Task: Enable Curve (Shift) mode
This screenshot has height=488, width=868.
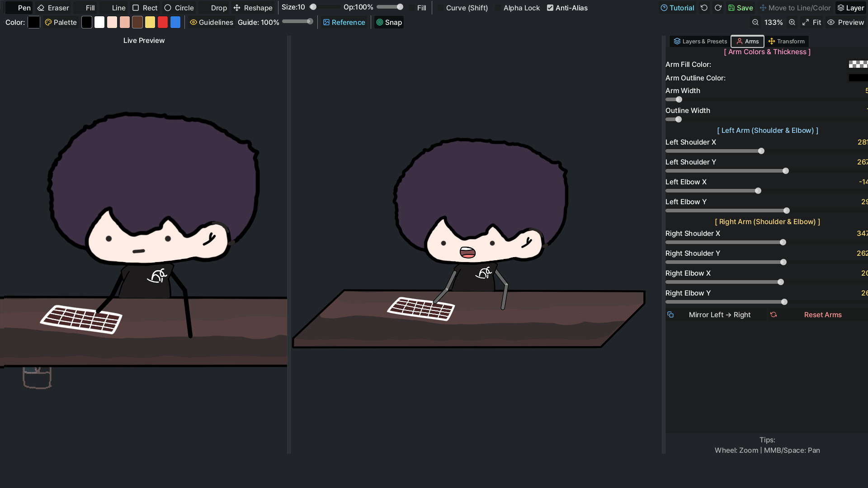Action: click(x=463, y=8)
